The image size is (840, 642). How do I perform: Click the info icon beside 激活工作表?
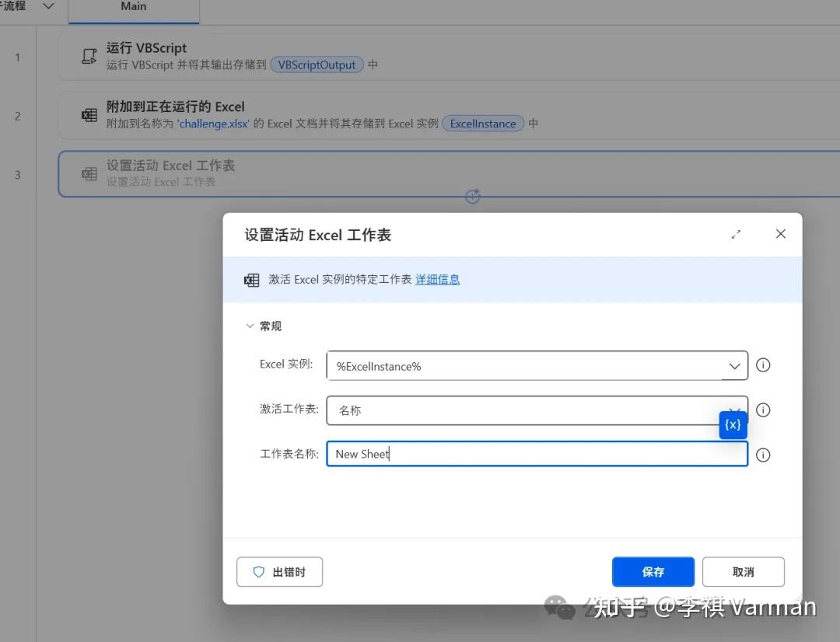(763, 410)
